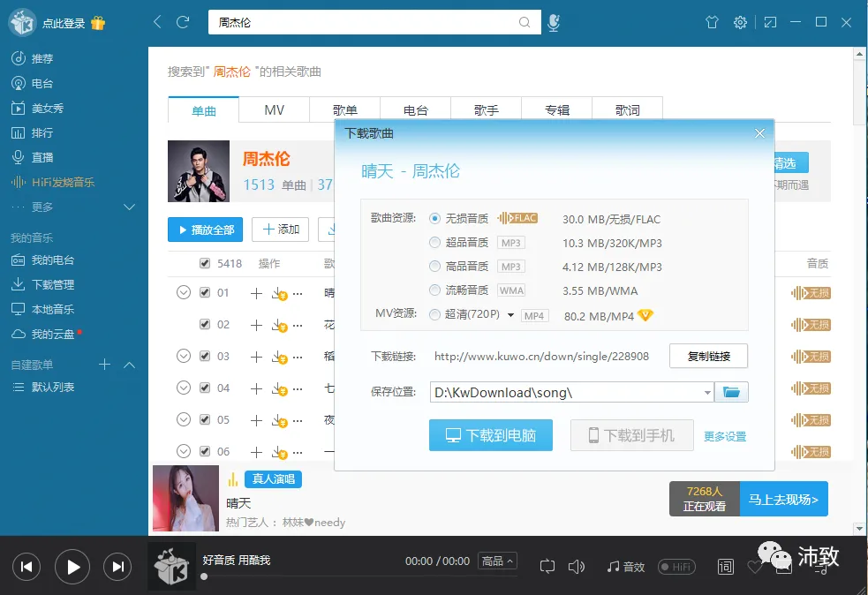The image size is (868, 595).
Task: Click the volume speaker icon
Action: (577, 566)
